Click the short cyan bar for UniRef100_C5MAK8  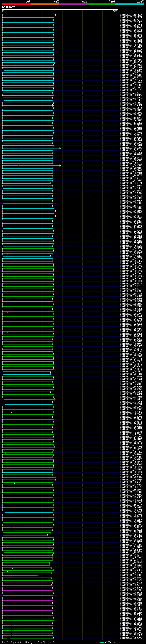[26, 535]
